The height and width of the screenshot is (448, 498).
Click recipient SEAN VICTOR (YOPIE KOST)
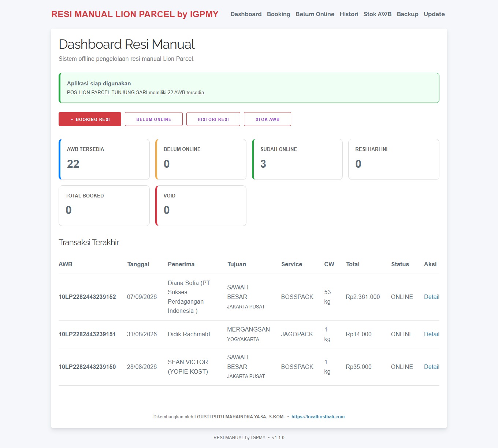188,367
